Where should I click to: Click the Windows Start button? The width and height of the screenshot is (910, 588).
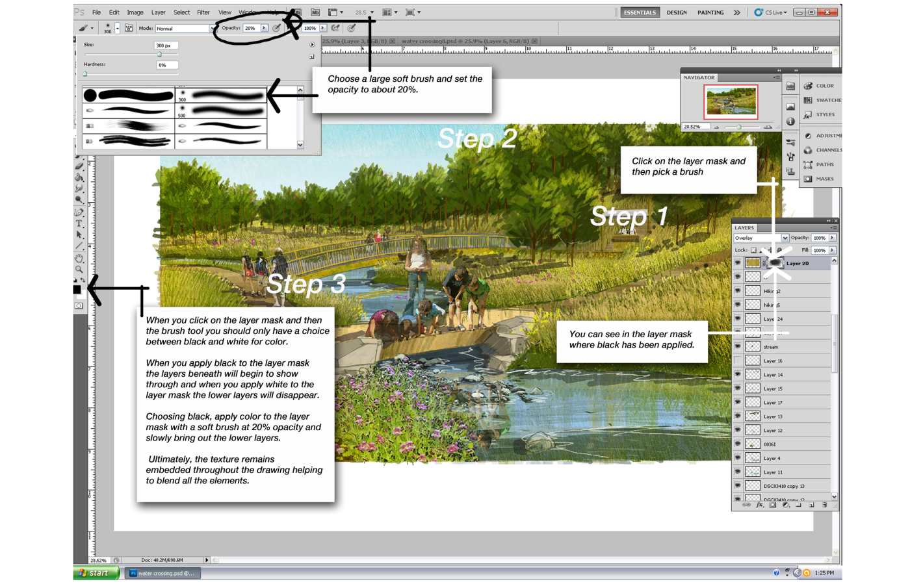point(96,573)
